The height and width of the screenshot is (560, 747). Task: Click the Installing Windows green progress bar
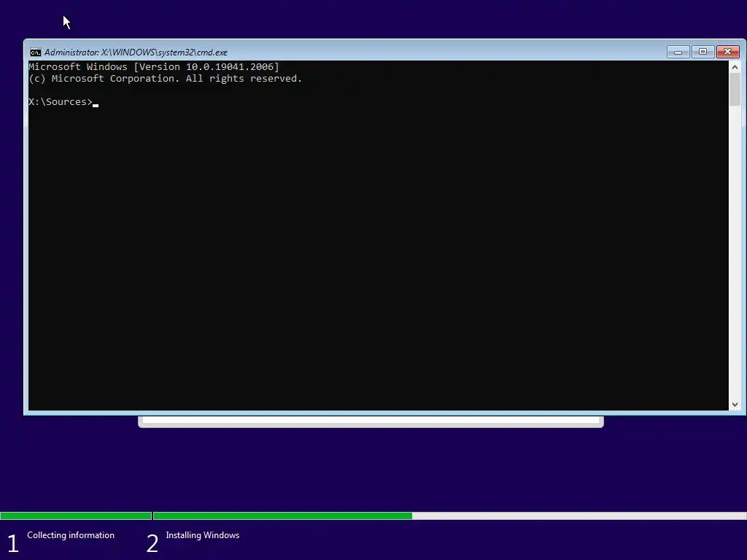283,516
